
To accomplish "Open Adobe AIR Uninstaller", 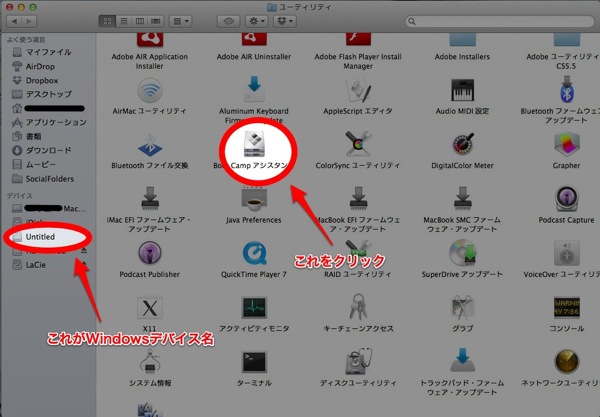I will 254,39.
